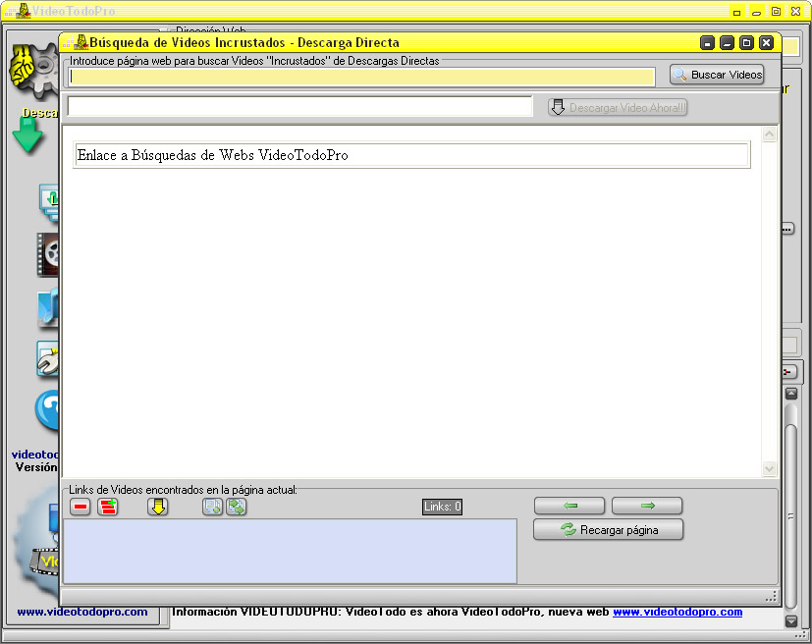
Task: Close the main VideoTodoPro window
Action: [x=796, y=12]
